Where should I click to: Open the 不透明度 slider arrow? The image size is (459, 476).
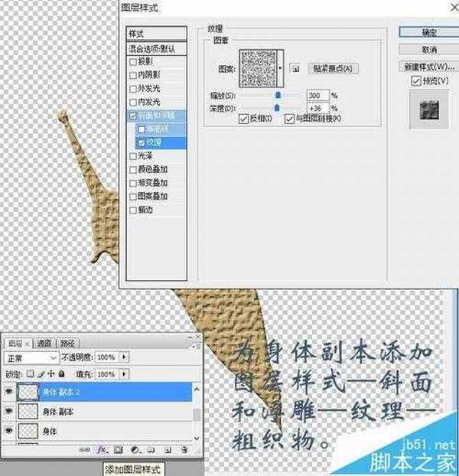click(x=124, y=357)
